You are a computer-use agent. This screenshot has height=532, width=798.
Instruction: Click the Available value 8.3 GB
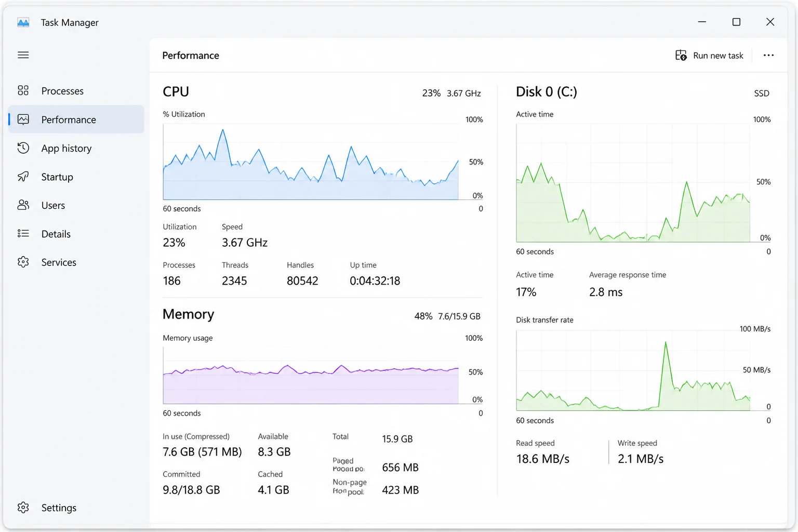pyautogui.click(x=274, y=452)
